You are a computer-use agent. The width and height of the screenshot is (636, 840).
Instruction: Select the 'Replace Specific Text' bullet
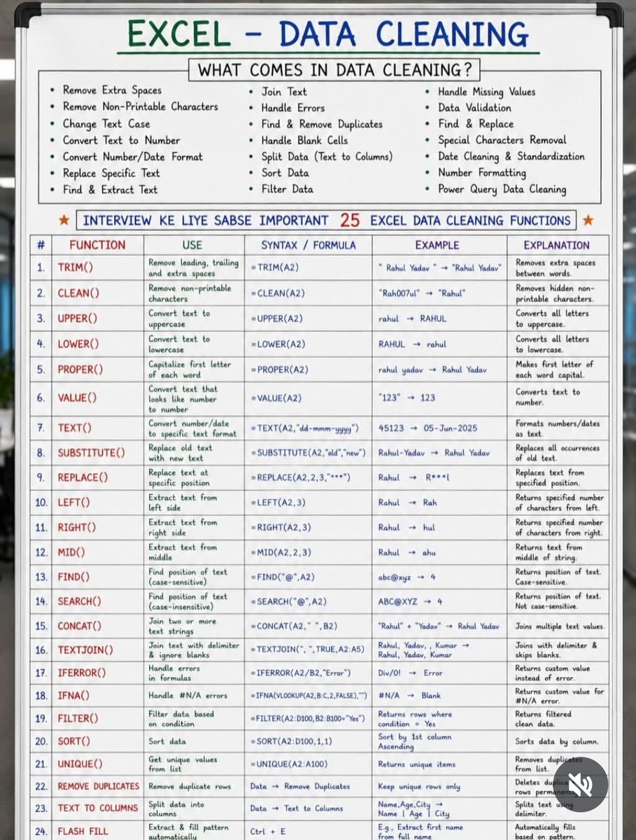tap(111, 173)
